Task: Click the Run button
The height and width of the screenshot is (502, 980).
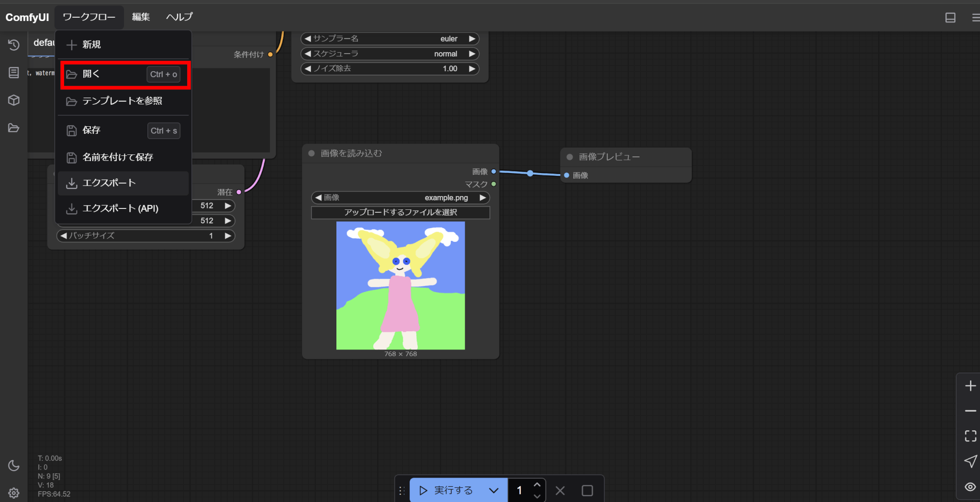Action: (446, 491)
